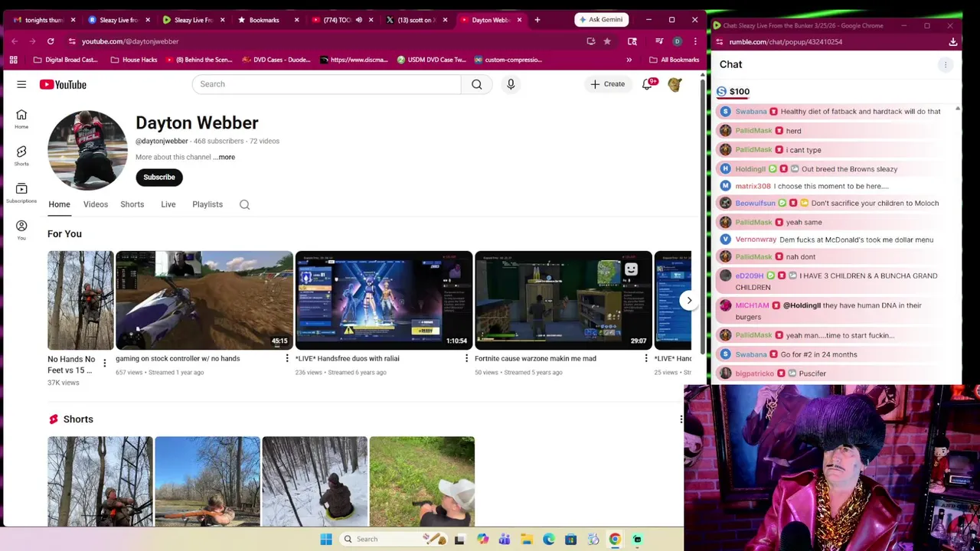Open more options for 'gaming on stock controller' video
The image size is (980, 551).
coord(287,359)
